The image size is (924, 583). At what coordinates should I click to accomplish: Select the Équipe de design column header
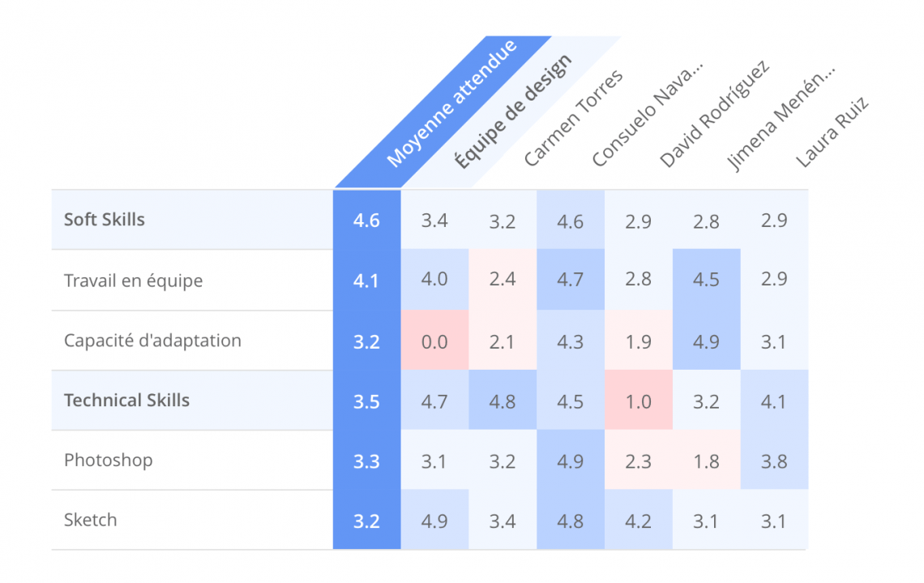(x=513, y=111)
